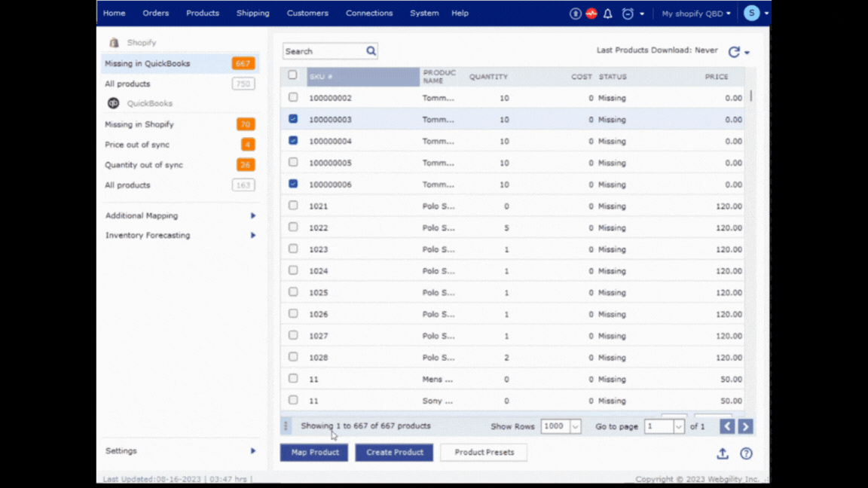The width and height of the screenshot is (868, 488).
Task: Check the SKU 1021 row checkbox
Action: pos(293,206)
